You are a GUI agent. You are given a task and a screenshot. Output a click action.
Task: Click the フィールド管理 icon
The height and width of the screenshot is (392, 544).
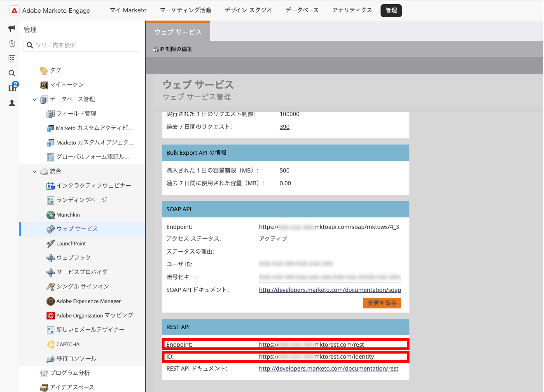click(x=50, y=114)
